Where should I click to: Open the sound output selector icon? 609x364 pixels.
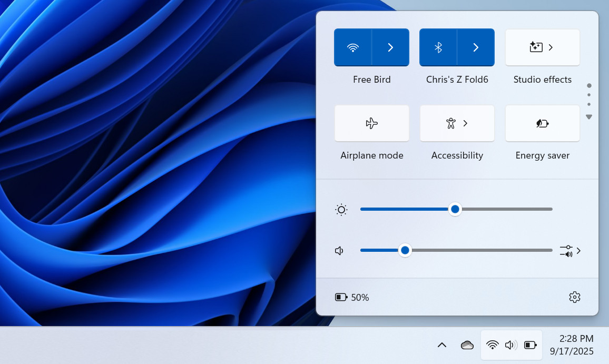point(570,251)
